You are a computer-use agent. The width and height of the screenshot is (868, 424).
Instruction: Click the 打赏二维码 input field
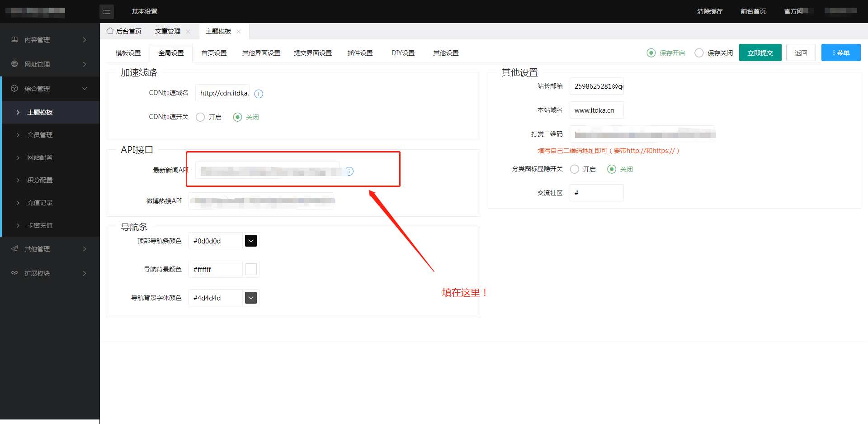pos(642,134)
